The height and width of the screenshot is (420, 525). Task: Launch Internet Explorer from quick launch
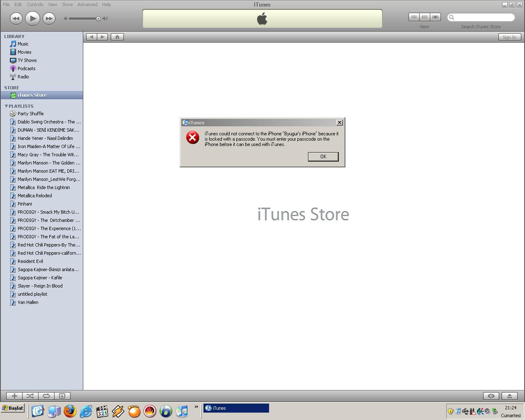click(86, 411)
